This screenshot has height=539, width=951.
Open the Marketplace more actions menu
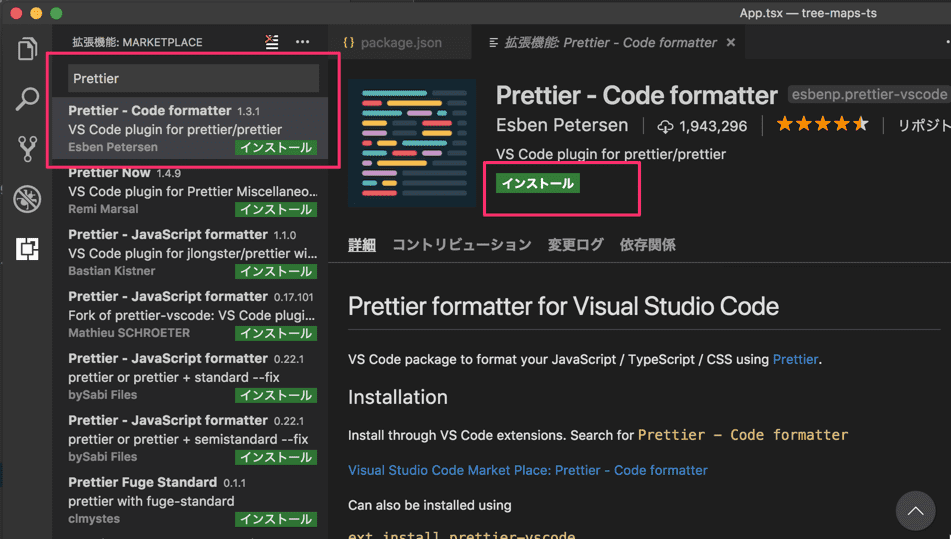click(x=302, y=42)
